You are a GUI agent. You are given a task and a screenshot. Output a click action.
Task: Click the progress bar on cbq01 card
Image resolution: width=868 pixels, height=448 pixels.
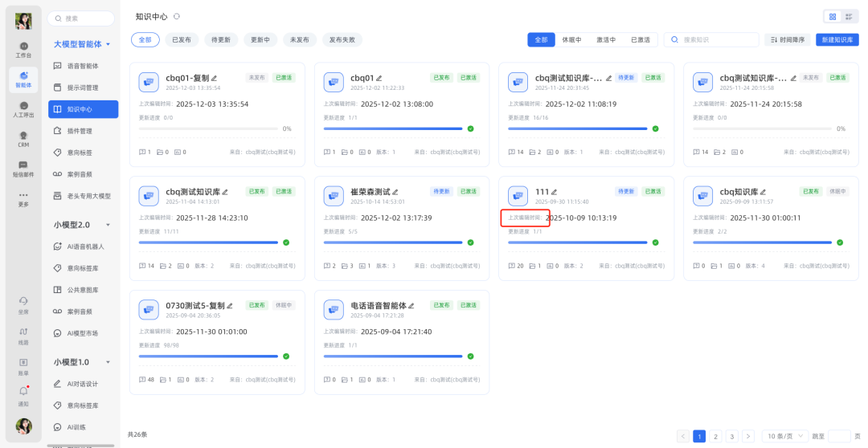click(394, 128)
